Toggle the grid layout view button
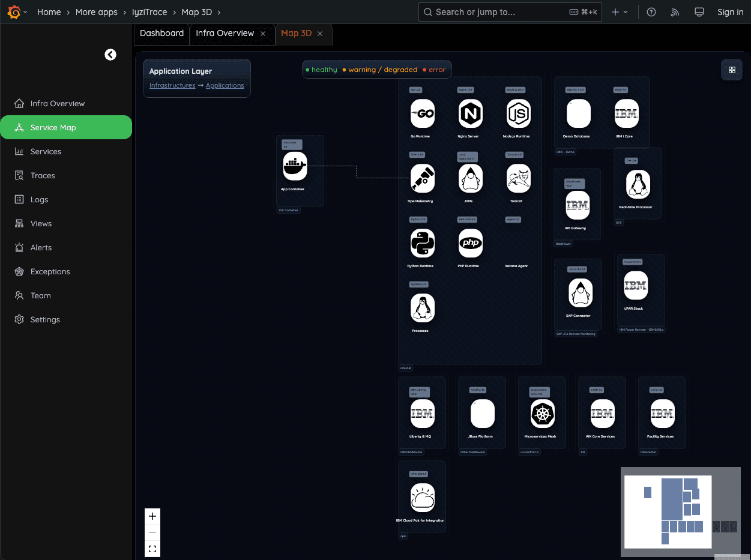The height and width of the screenshot is (560, 751). point(732,70)
